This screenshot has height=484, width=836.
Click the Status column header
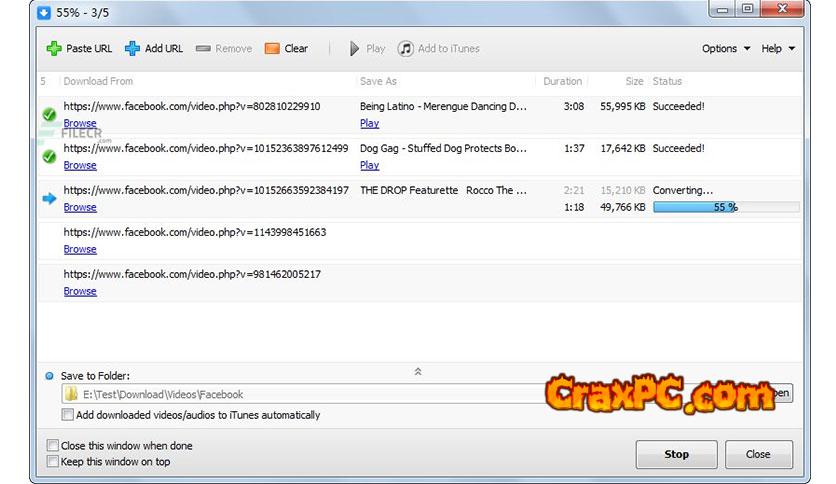click(x=667, y=81)
